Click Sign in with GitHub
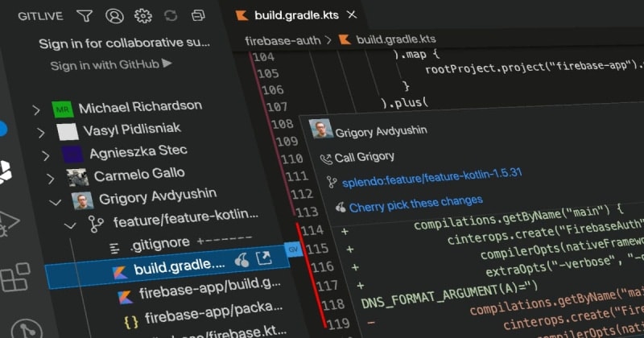The image size is (644, 338). (x=110, y=65)
